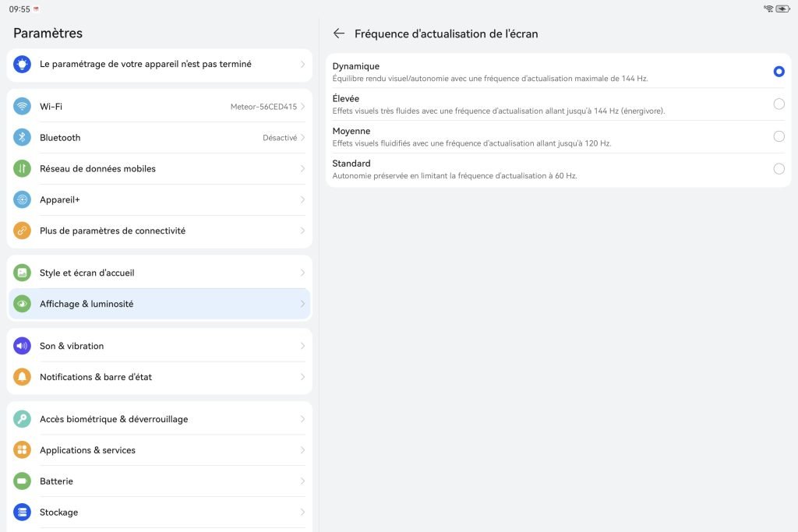Click the Paramètres heading
The width and height of the screenshot is (798, 532).
[48, 33]
